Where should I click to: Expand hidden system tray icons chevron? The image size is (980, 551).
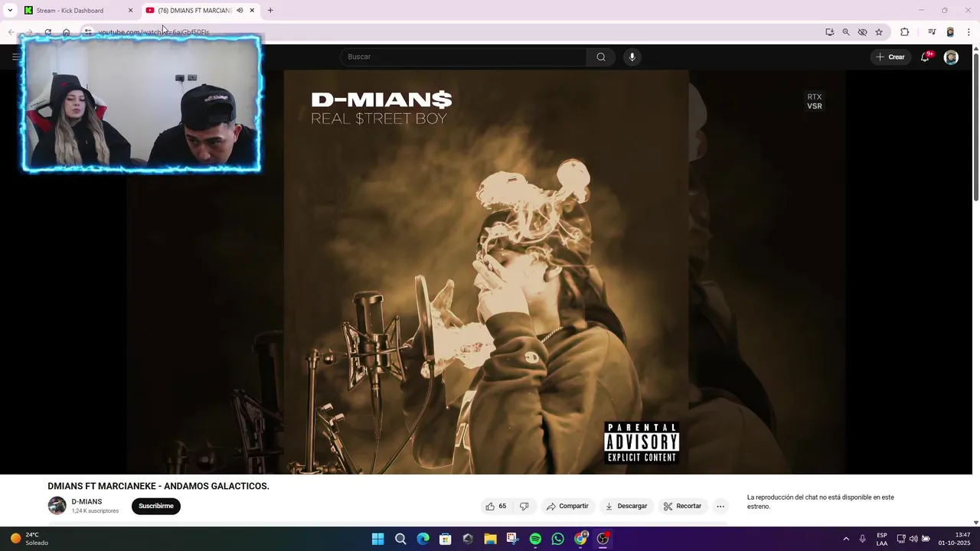[x=846, y=539]
